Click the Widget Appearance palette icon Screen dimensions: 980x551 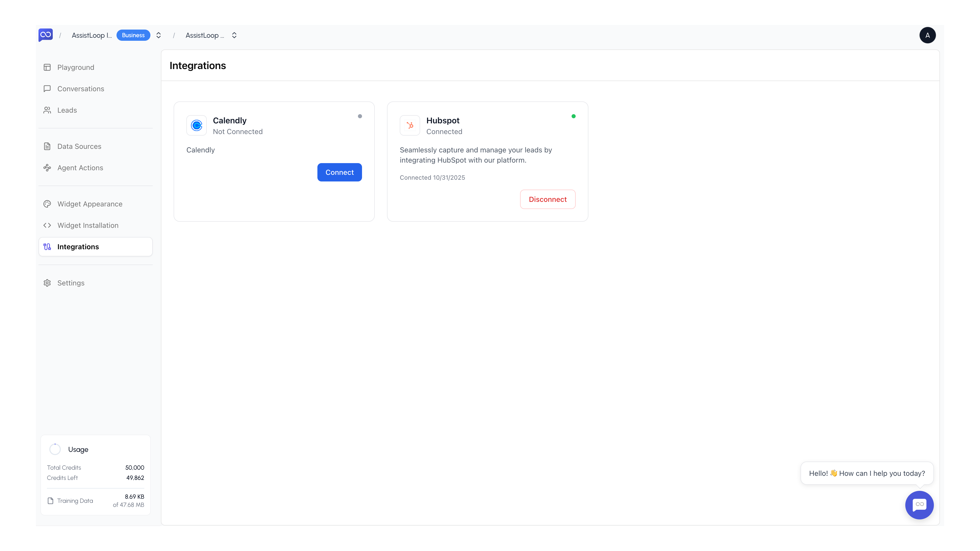(47, 204)
